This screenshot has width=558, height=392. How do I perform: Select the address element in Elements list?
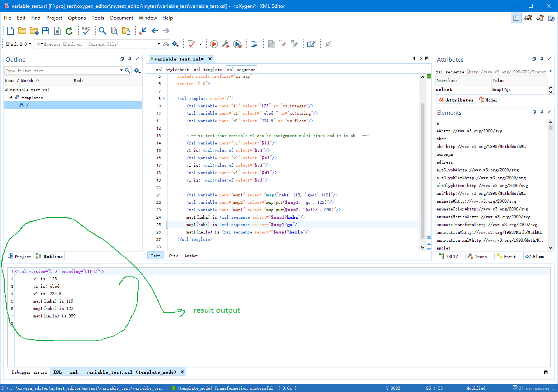coord(445,162)
